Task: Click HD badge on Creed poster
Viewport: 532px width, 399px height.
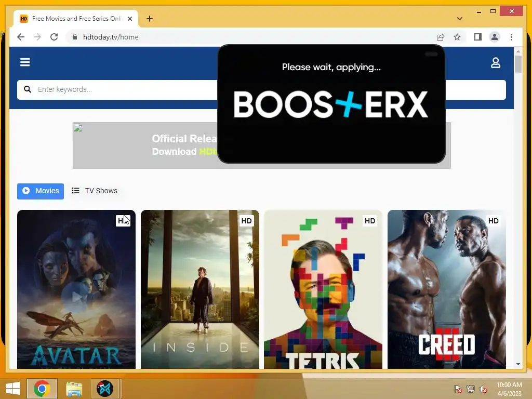Action: click(x=494, y=221)
